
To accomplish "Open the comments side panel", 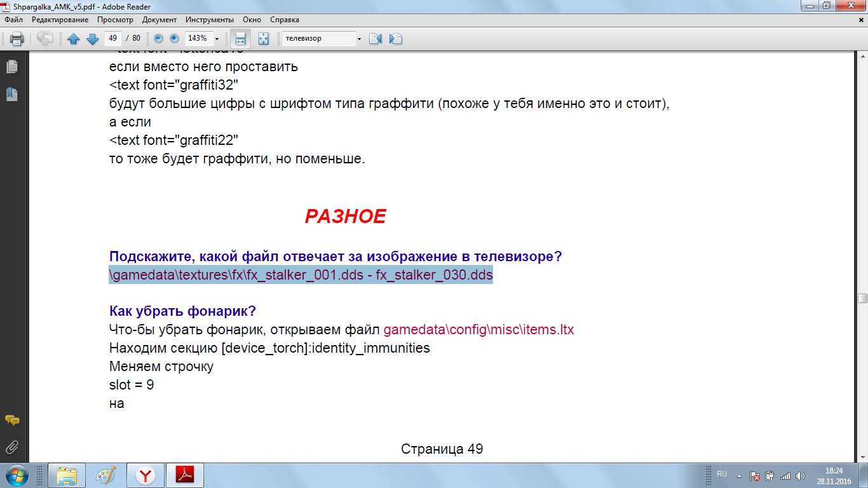I will pyautogui.click(x=12, y=420).
